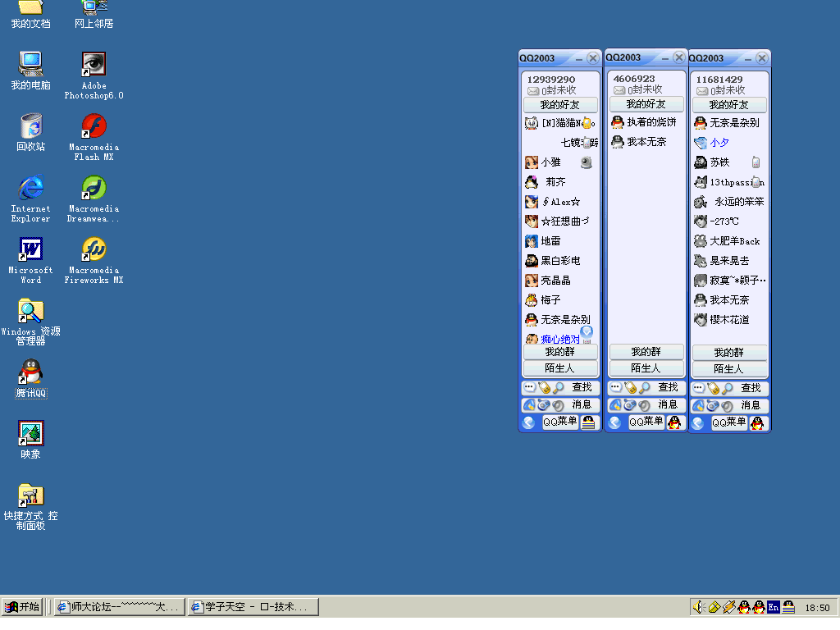Open Macromedia Dreamweaver desktop shortcut

pos(94,189)
